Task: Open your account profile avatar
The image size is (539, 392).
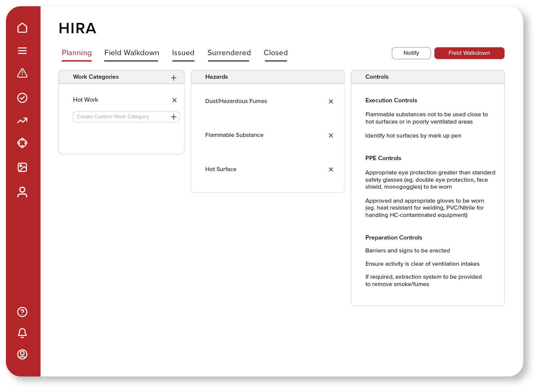Action: (x=22, y=355)
